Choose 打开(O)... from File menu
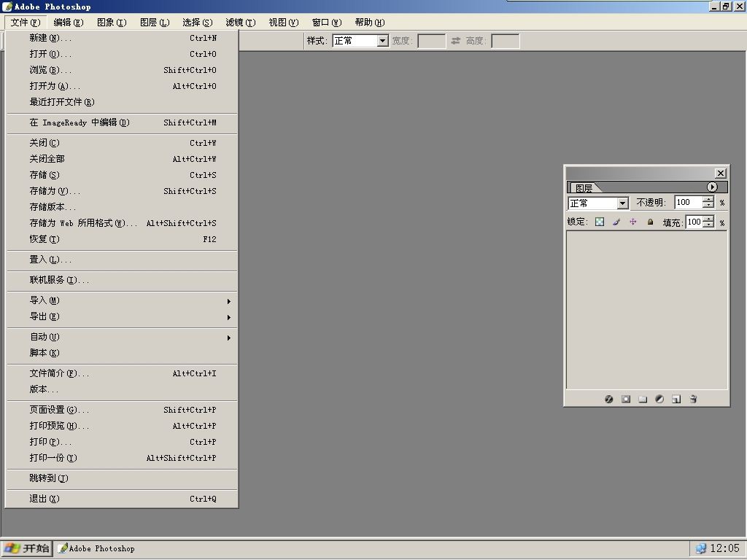This screenshot has height=560, width=747. (x=122, y=54)
